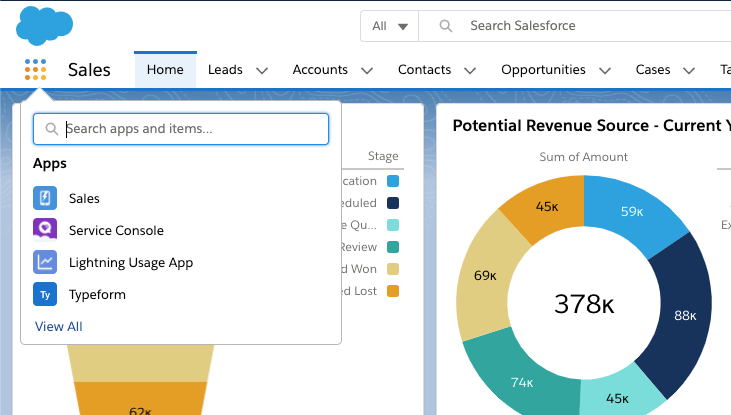Open the Accounts tab
This screenshot has height=415, width=731.
tap(320, 69)
